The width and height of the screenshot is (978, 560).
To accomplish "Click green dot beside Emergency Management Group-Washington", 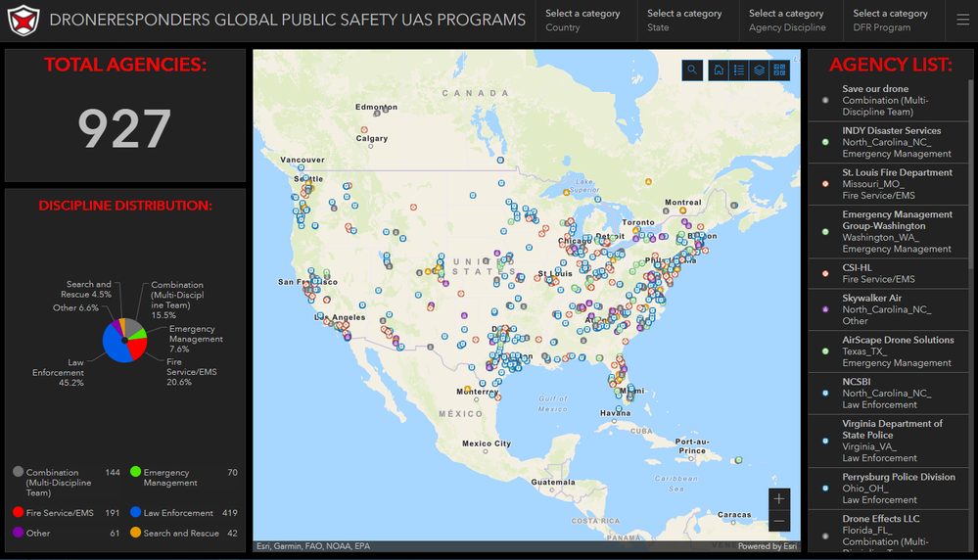I will tap(825, 231).
